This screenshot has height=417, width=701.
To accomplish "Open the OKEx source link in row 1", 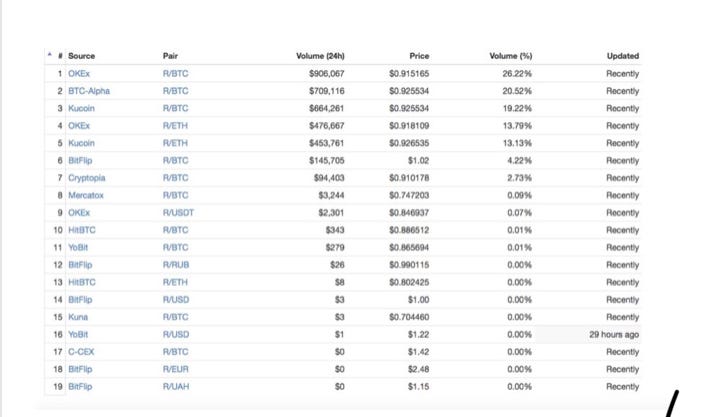I will coord(79,73).
